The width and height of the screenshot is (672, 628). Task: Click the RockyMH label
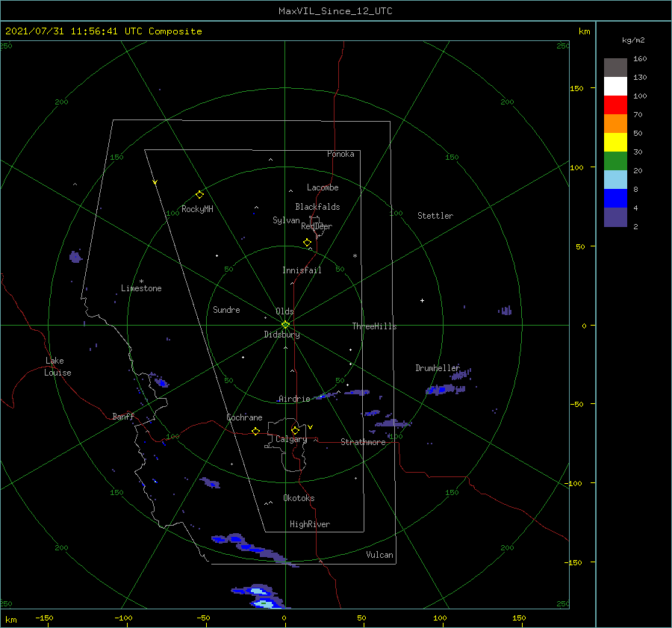point(197,209)
